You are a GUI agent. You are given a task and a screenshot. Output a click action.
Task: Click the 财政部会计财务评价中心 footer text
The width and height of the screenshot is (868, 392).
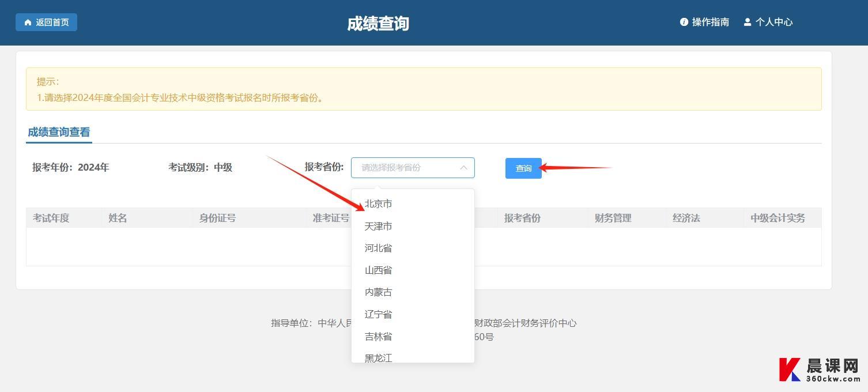[525, 323]
